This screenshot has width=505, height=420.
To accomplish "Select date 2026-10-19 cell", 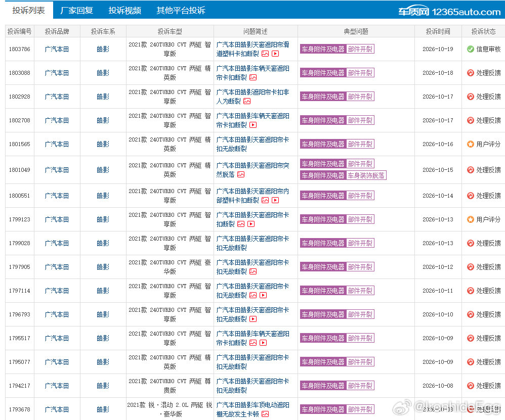I will 438,49.
